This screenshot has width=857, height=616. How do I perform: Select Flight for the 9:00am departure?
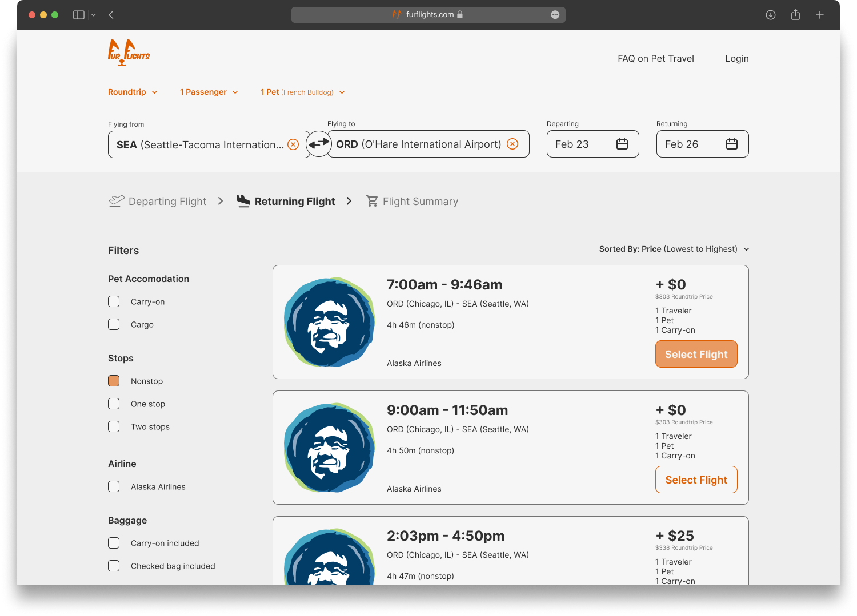coord(696,480)
